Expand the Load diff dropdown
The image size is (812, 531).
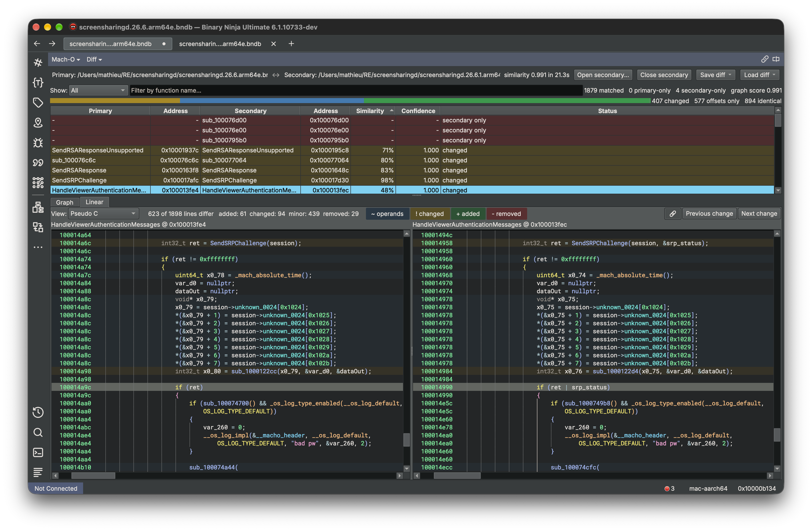click(759, 75)
